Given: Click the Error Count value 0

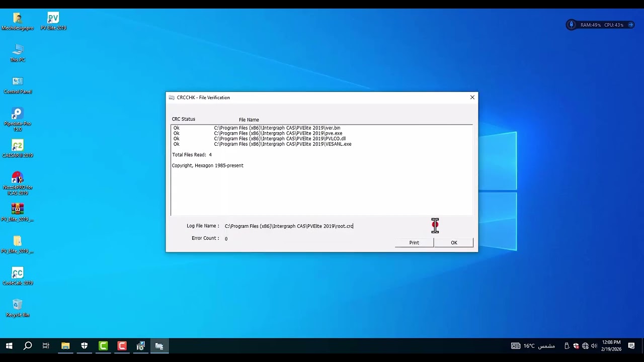Looking at the screenshot, I should coord(226,239).
